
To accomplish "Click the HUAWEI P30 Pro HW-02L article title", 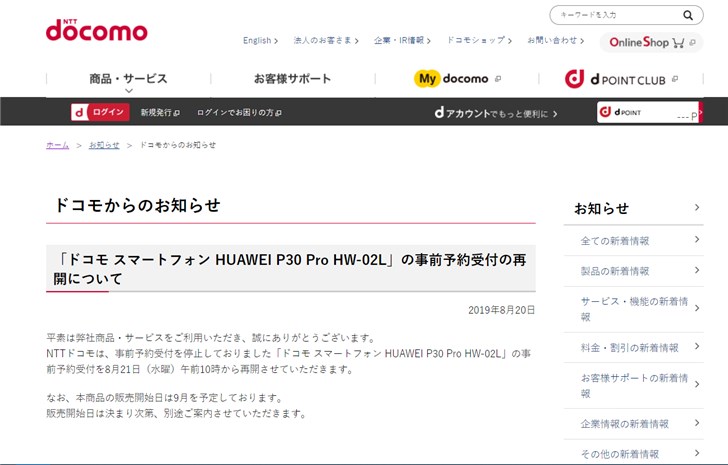I will click(x=290, y=269).
